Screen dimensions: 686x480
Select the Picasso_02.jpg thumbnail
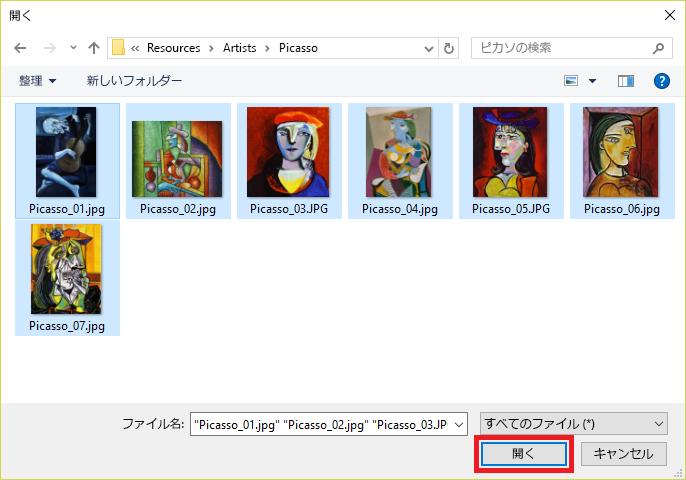(177, 159)
